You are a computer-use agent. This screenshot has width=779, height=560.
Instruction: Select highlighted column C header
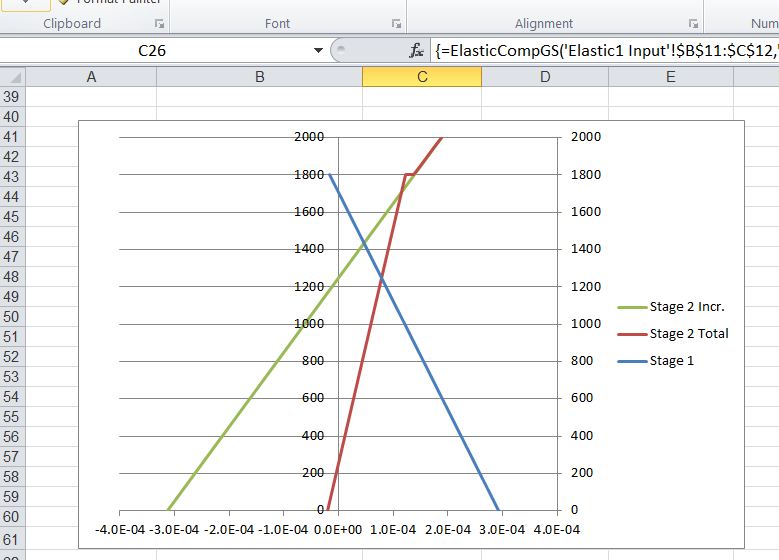click(x=422, y=77)
